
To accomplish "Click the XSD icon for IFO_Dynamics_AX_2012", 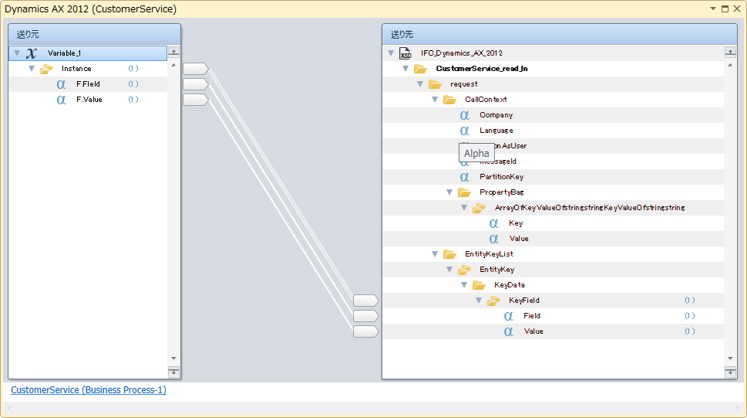I will click(x=405, y=53).
